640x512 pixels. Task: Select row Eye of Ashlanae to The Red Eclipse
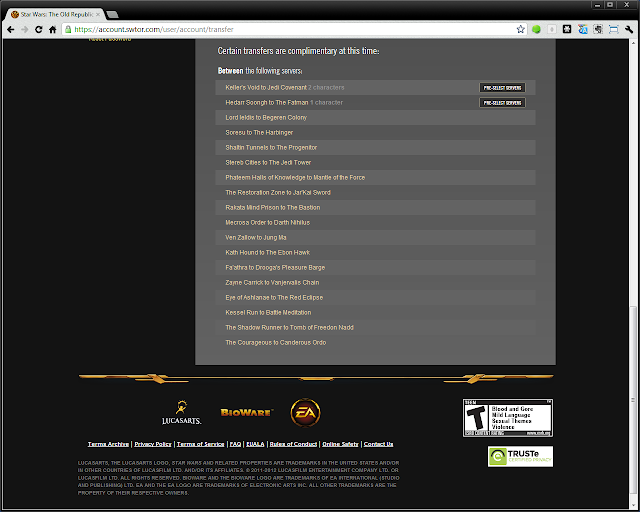[375, 298]
